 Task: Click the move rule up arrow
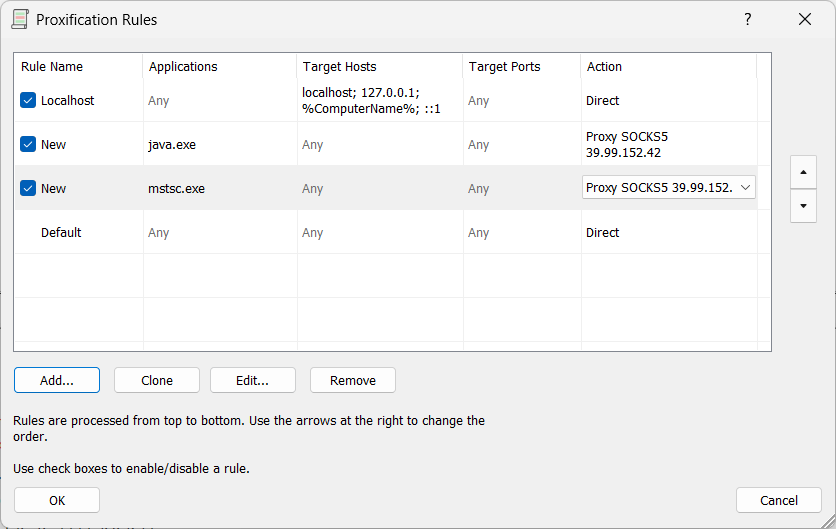(x=803, y=171)
